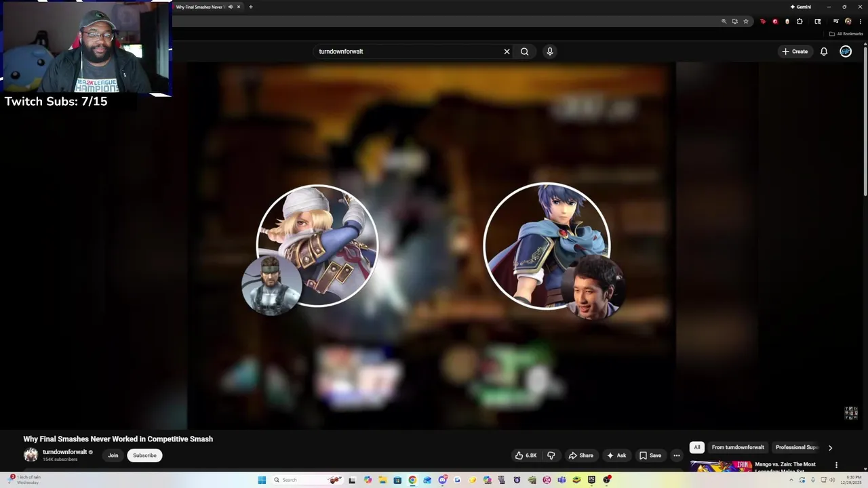
Task: Subscribe to turndownforwalt
Action: 144,455
